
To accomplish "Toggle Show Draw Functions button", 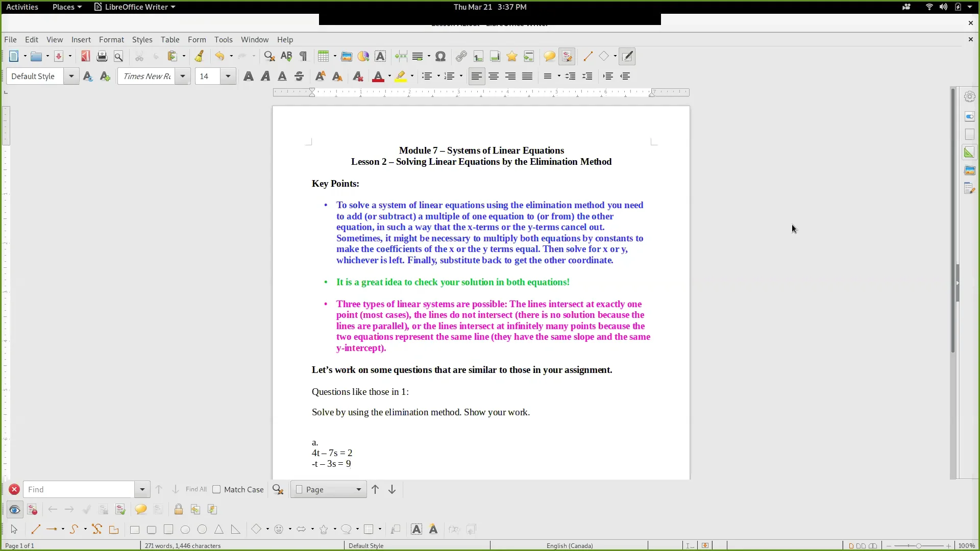I will click(x=627, y=56).
